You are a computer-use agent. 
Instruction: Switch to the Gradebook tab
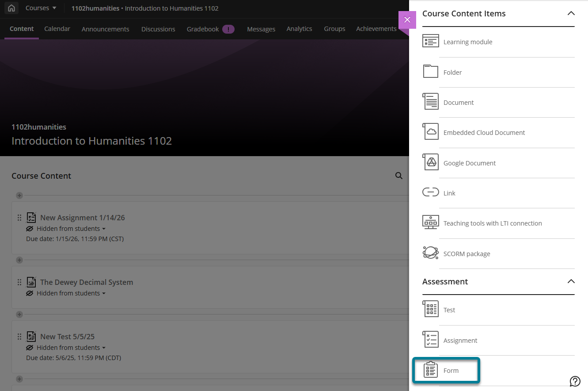pyautogui.click(x=203, y=29)
